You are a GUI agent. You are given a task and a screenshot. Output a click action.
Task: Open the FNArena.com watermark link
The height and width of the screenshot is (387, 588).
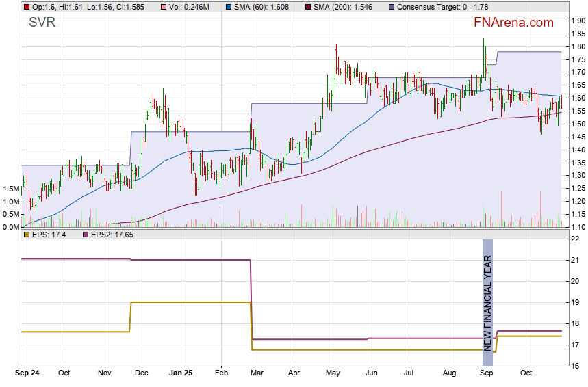[513, 23]
